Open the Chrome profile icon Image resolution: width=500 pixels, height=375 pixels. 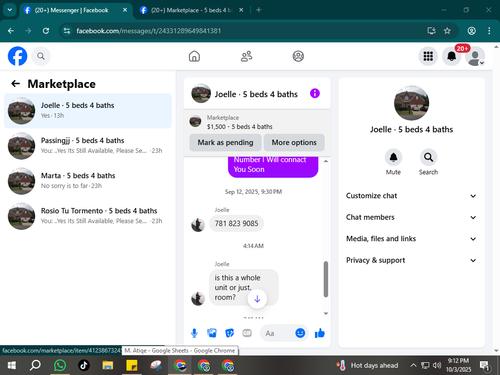(x=471, y=31)
